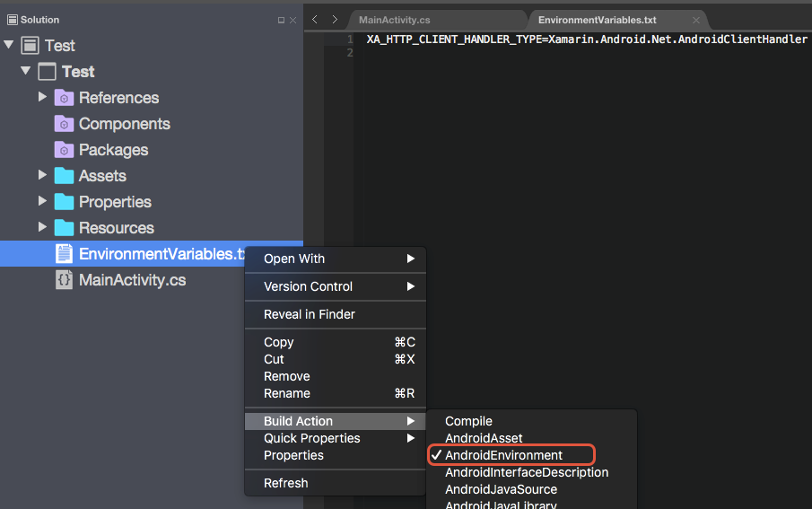Image resolution: width=812 pixels, height=509 pixels.
Task: Close the EnvironmentVariables.txt tab
Action: click(696, 21)
